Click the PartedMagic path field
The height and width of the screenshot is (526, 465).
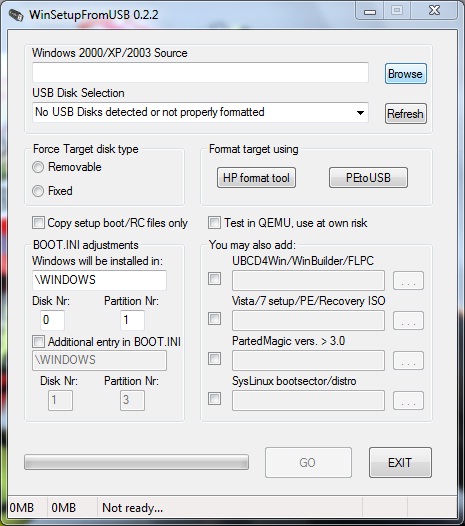coord(308,361)
